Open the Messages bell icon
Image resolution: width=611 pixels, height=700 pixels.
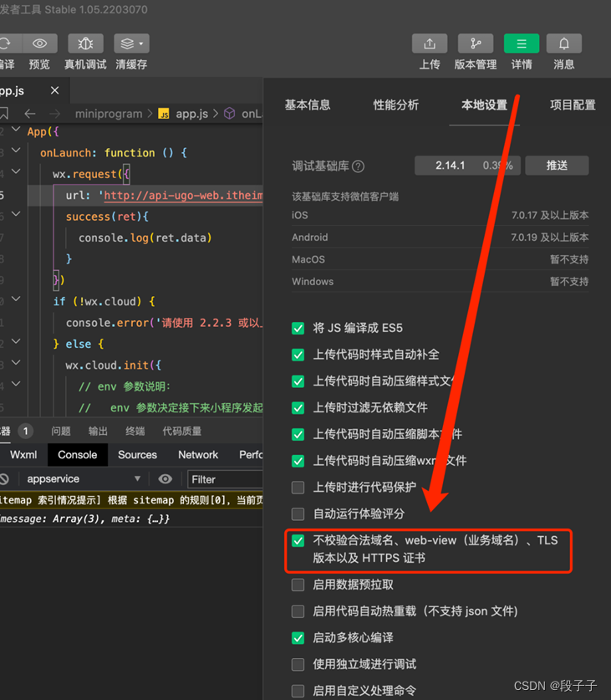[x=563, y=43]
